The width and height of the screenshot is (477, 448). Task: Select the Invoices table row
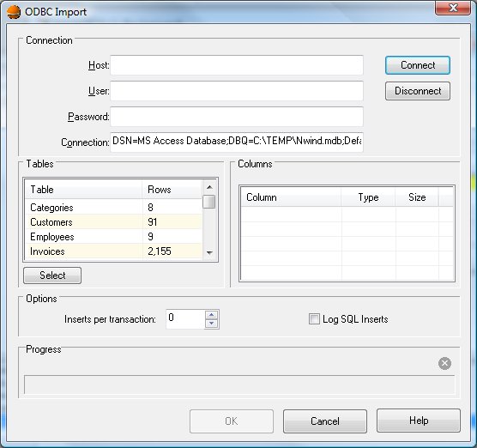(113, 251)
